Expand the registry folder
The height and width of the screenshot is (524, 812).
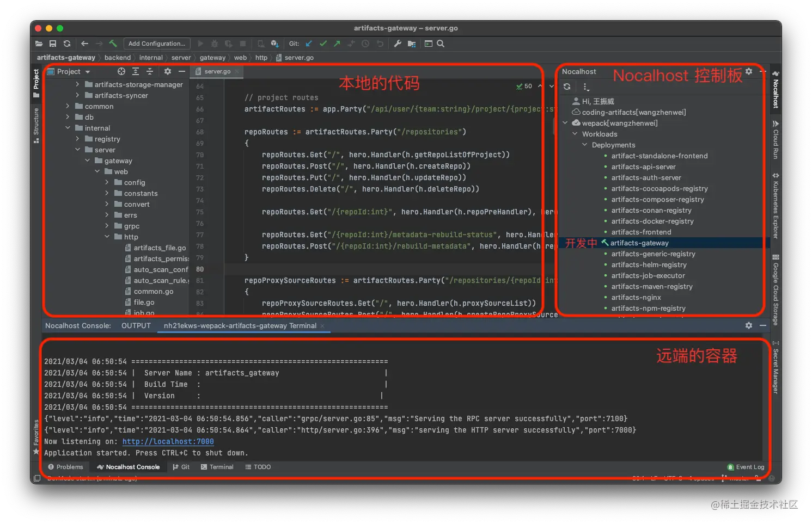click(x=77, y=139)
